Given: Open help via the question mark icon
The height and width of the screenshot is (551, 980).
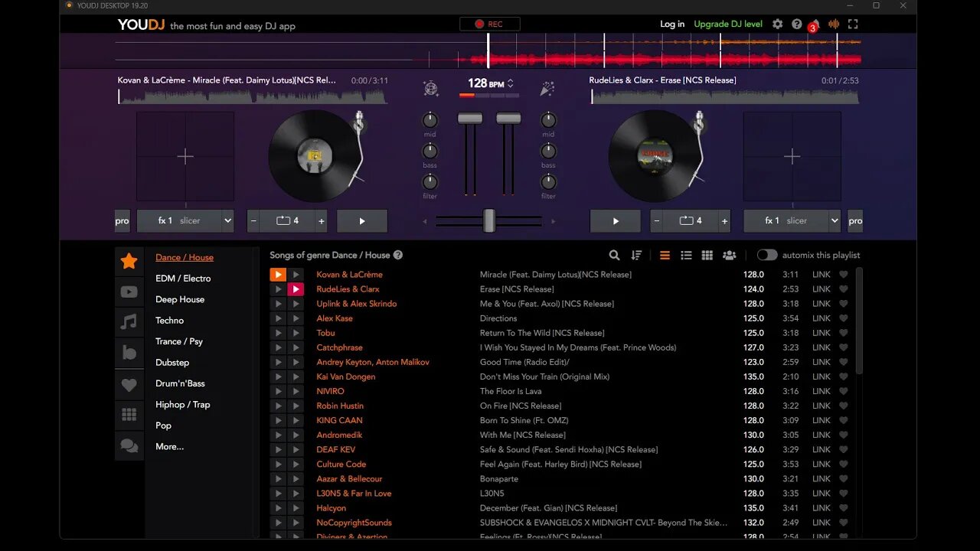Looking at the screenshot, I should click(x=797, y=24).
